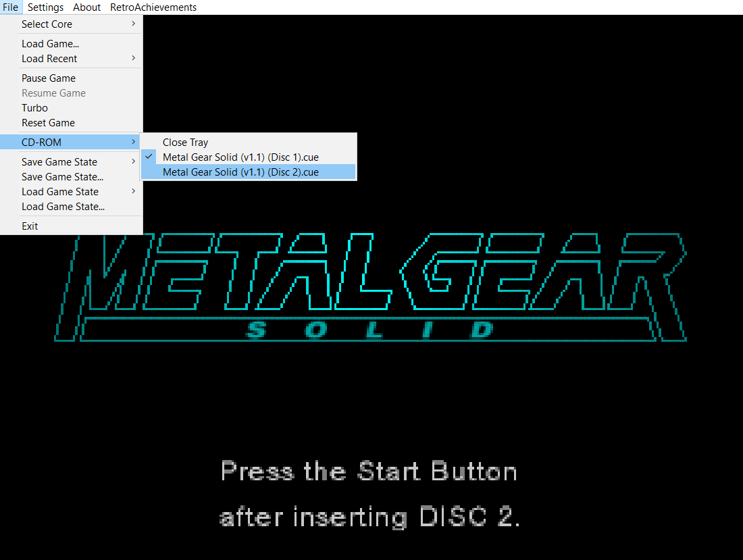This screenshot has width=743, height=560.
Task: Open the Settings menu
Action: pyautogui.click(x=45, y=7)
